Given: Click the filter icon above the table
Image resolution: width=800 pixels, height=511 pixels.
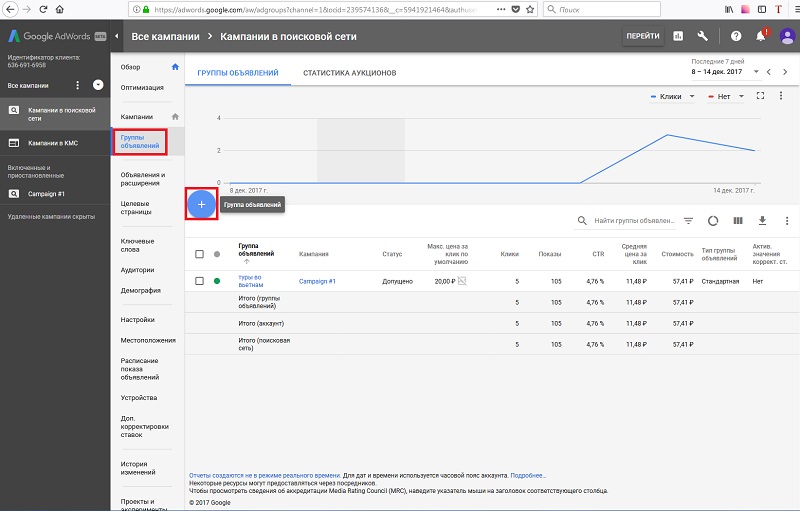Looking at the screenshot, I should tap(688, 221).
